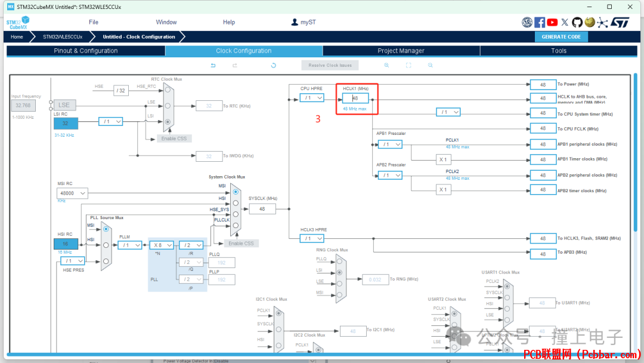Click the SYSCLK (MHz) value box

(262, 209)
